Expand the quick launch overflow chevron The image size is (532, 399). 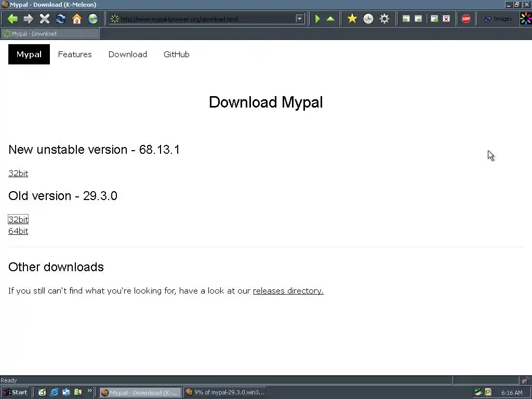(89, 391)
